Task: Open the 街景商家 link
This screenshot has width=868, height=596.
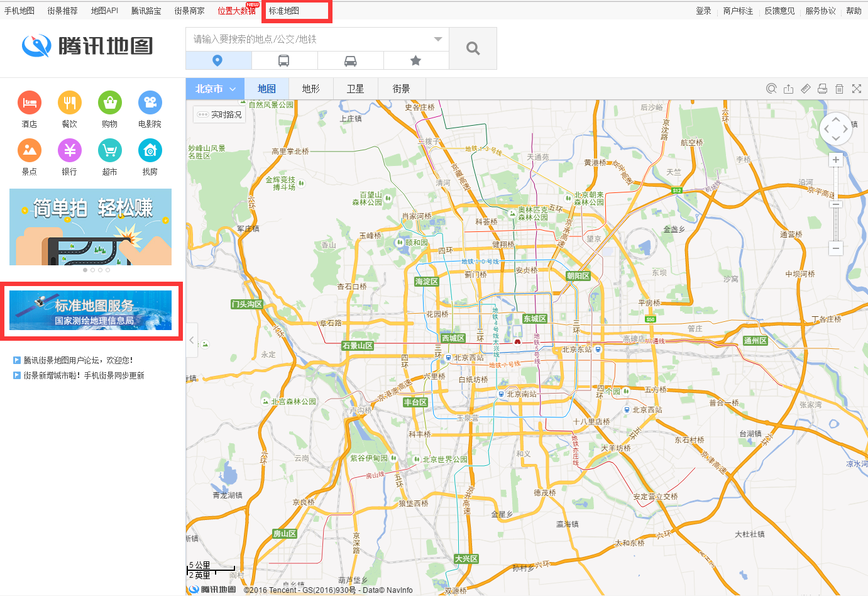Action: pos(189,11)
